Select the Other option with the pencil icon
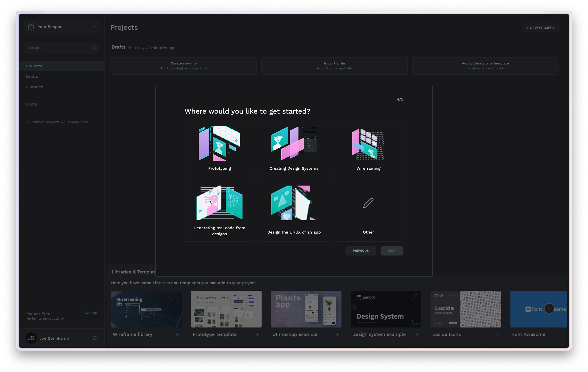 [x=368, y=211]
